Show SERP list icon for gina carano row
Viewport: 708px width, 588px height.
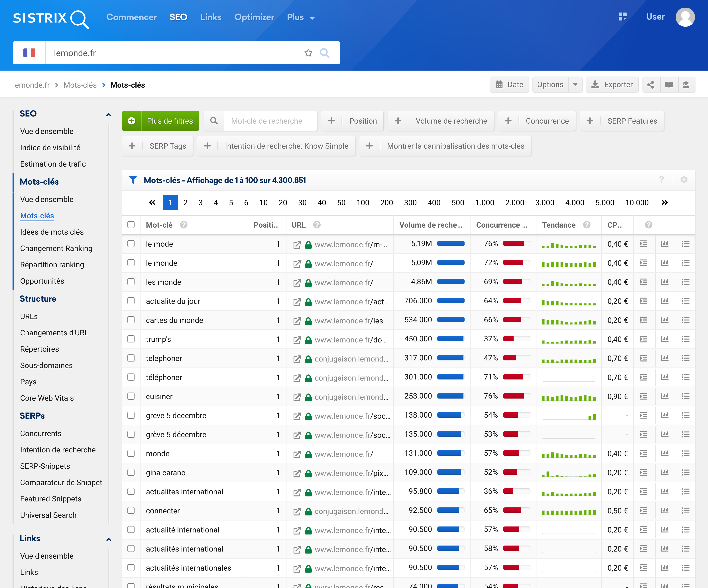(x=643, y=472)
